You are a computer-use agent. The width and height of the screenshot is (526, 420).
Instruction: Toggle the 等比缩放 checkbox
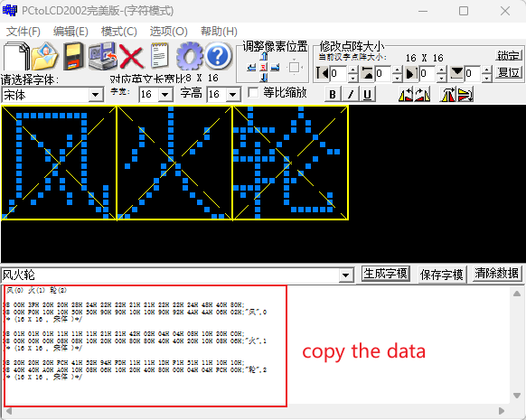tap(253, 92)
